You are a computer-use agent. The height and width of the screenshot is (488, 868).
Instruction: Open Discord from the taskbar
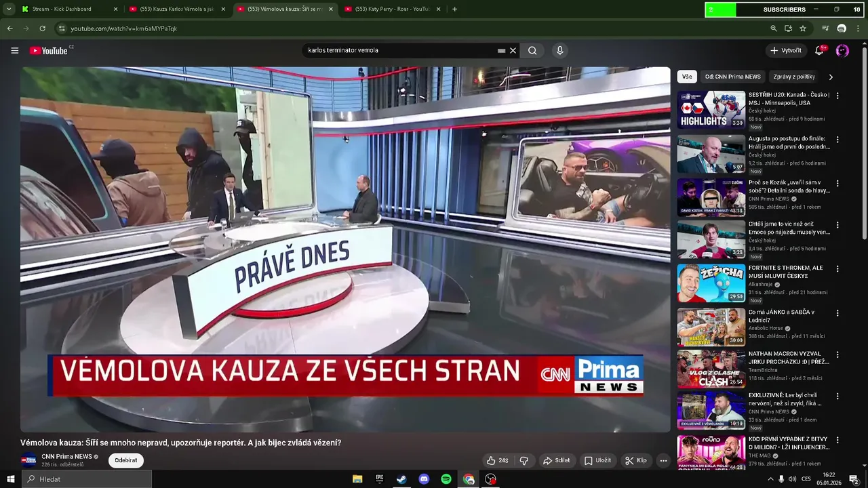[424, 479]
